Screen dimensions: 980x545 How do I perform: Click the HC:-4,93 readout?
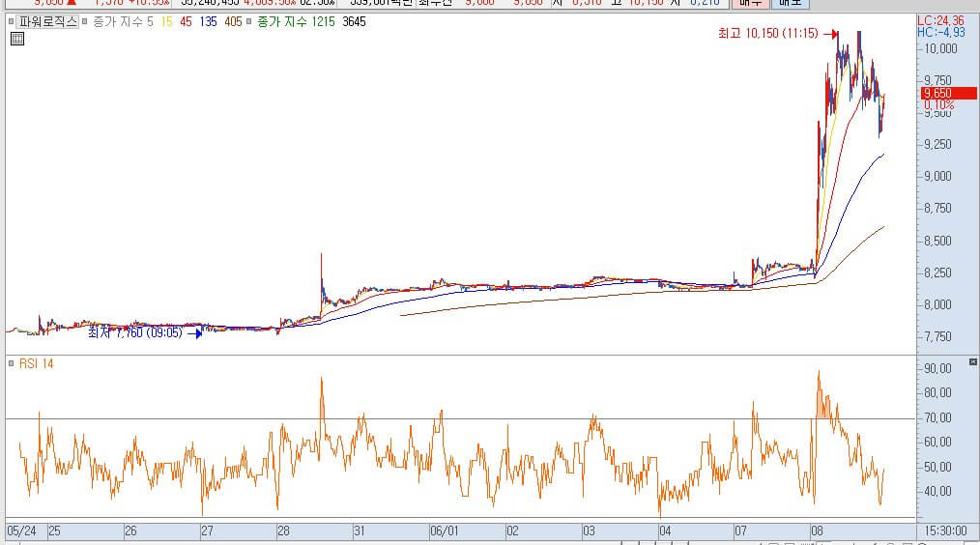[x=941, y=32]
